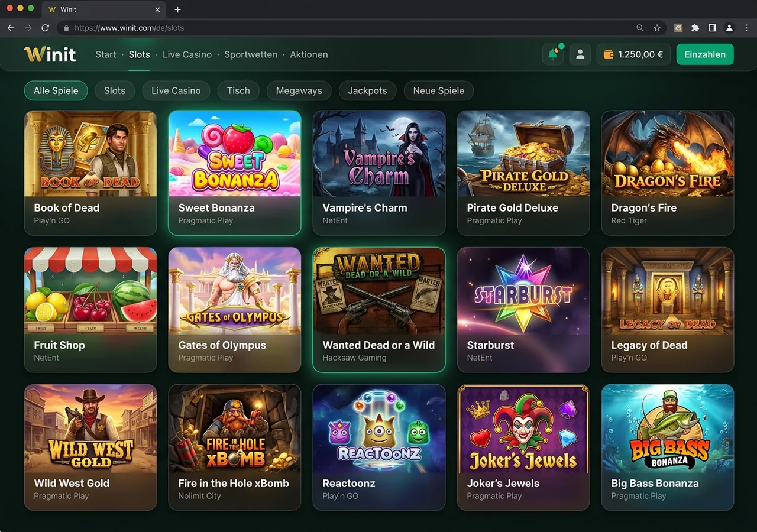Click the yellow extension icon in toolbar
This screenshot has height=532, width=757.
(678, 28)
